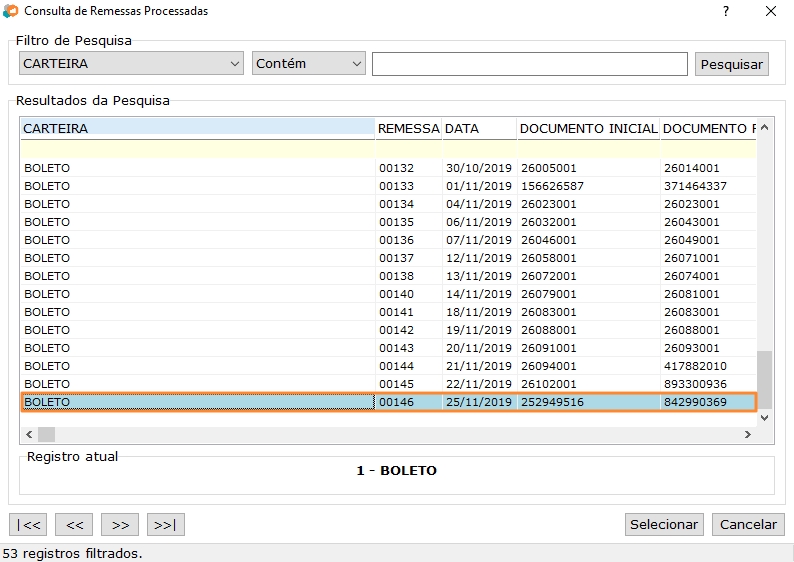The width and height of the screenshot is (794, 562).
Task: Go to previous record with << button
Action: (x=74, y=524)
